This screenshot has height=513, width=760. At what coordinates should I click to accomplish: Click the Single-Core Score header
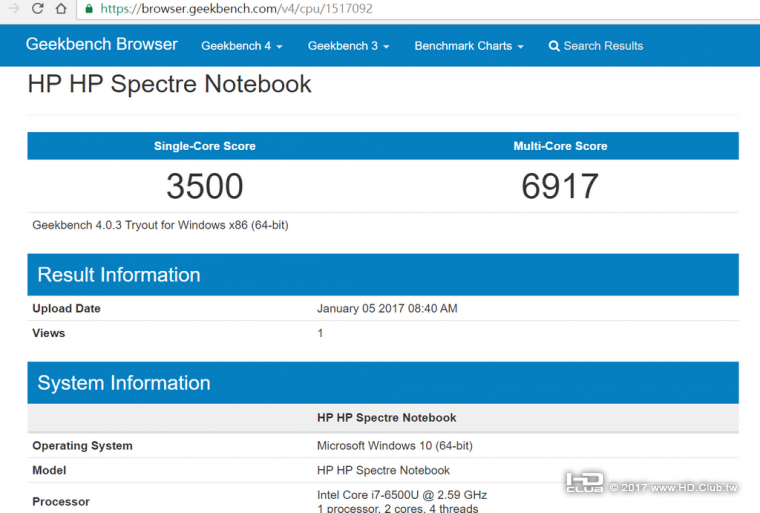coord(204,146)
